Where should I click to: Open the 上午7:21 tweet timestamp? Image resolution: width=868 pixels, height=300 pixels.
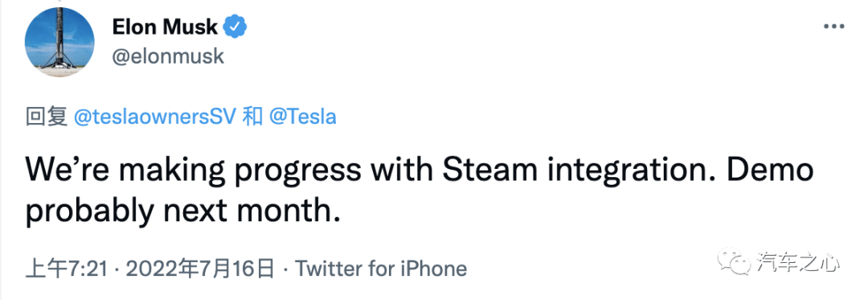(67, 269)
